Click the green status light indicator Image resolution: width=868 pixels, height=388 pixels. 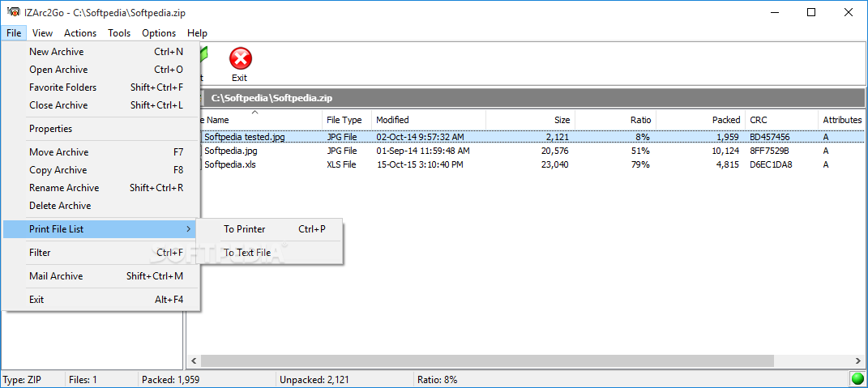point(857,380)
